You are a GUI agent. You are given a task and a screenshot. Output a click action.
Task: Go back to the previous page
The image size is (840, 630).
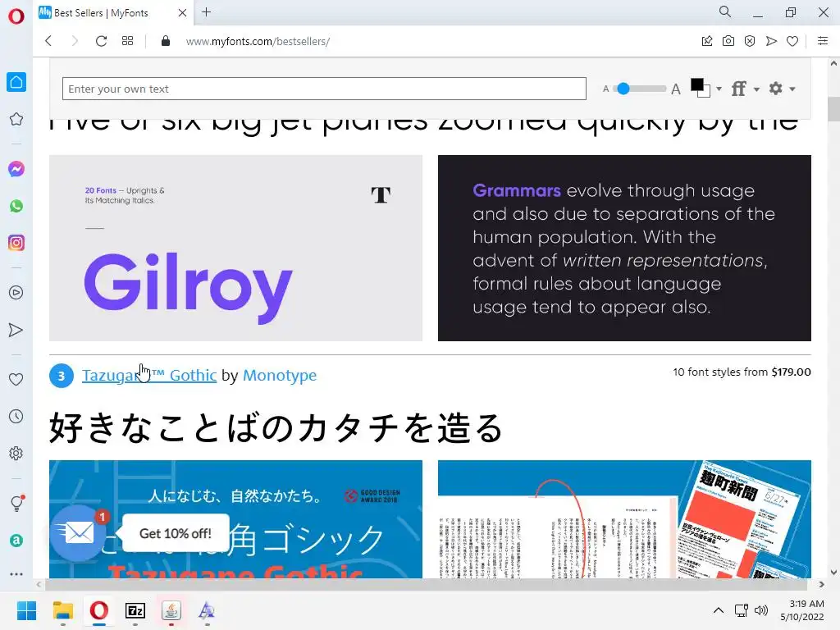pos(48,41)
